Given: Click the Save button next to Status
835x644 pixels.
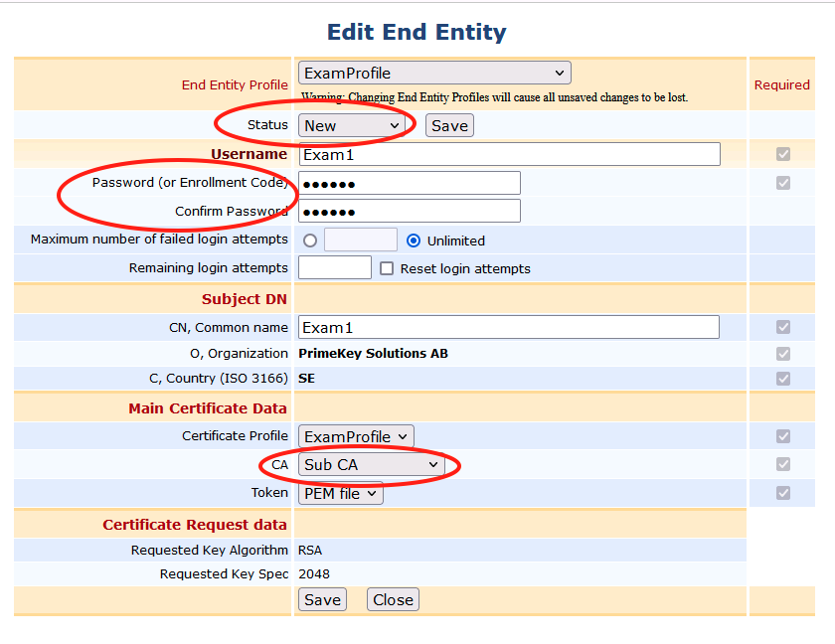Looking at the screenshot, I should coord(449,125).
